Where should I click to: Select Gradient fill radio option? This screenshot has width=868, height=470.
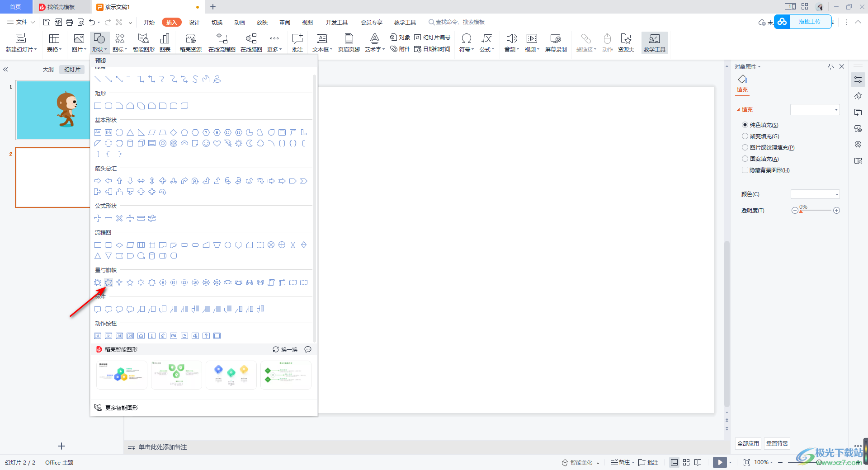point(745,136)
